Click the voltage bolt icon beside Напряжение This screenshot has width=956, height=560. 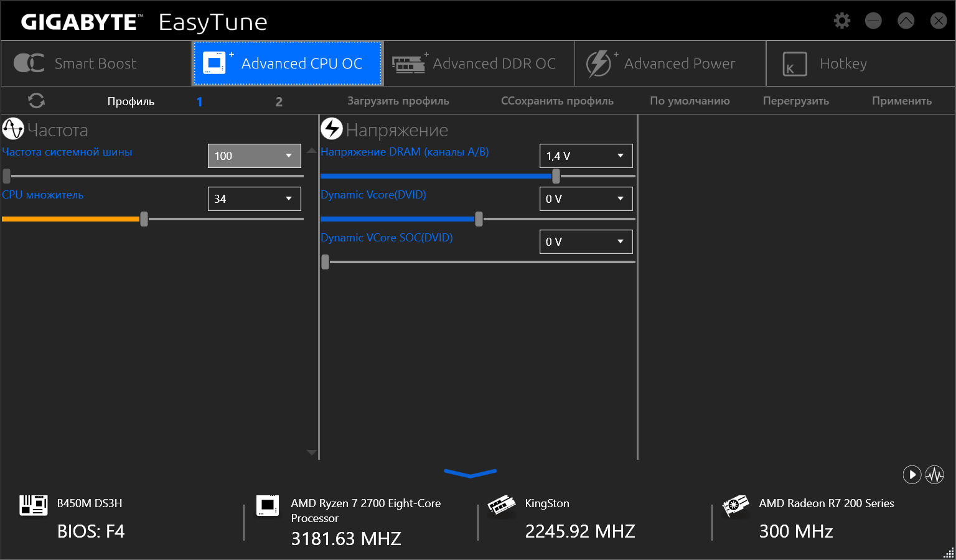coord(332,129)
